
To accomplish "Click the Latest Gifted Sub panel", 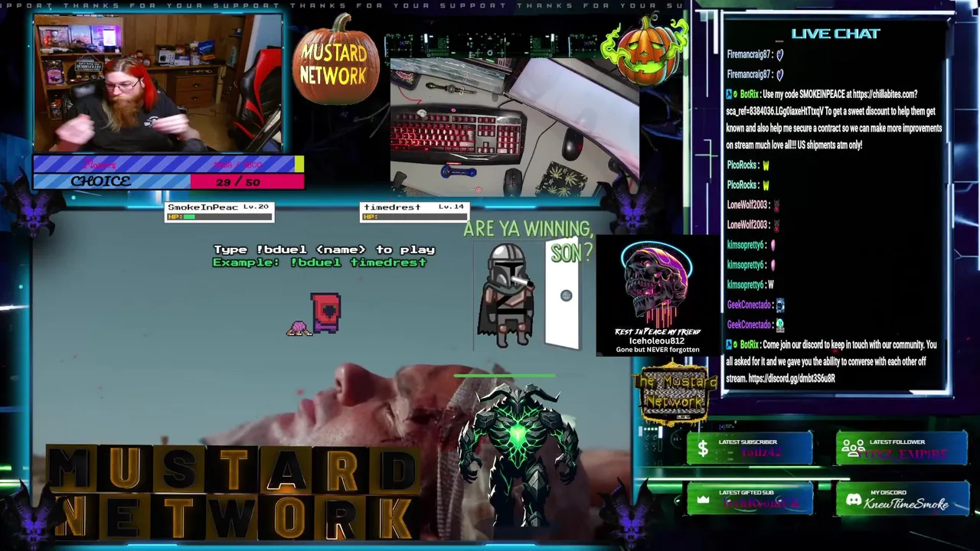I will coord(750,499).
